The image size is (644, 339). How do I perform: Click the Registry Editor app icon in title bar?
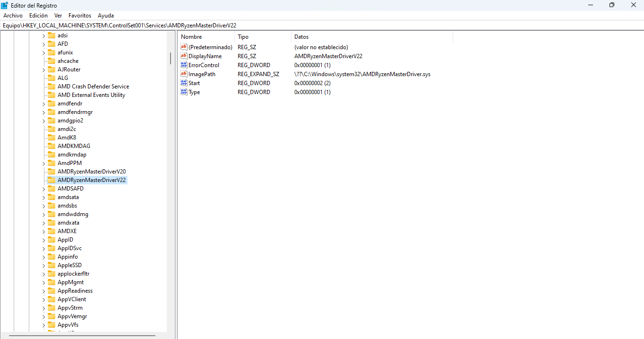point(5,5)
